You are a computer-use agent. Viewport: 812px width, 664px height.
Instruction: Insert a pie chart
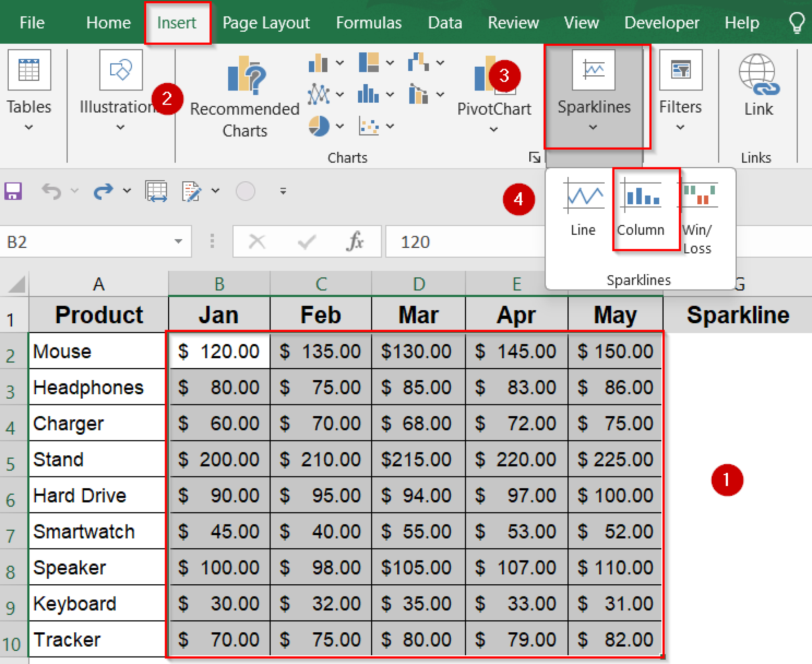[320, 126]
